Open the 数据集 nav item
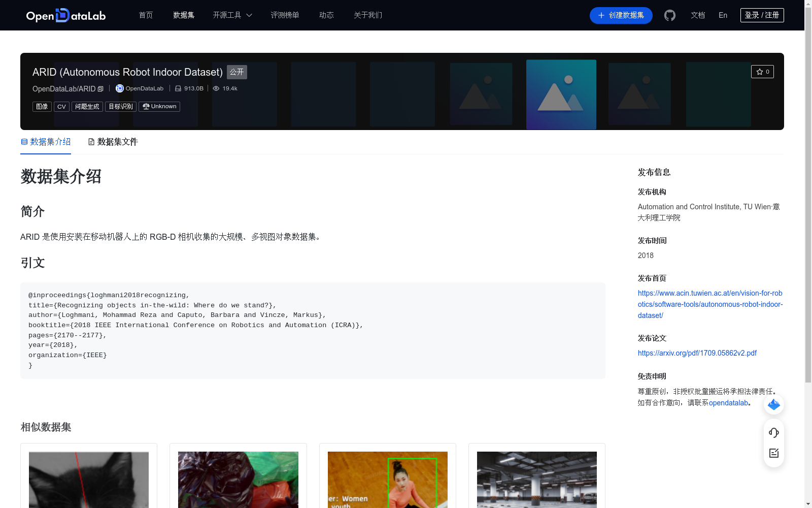 click(184, 15)
